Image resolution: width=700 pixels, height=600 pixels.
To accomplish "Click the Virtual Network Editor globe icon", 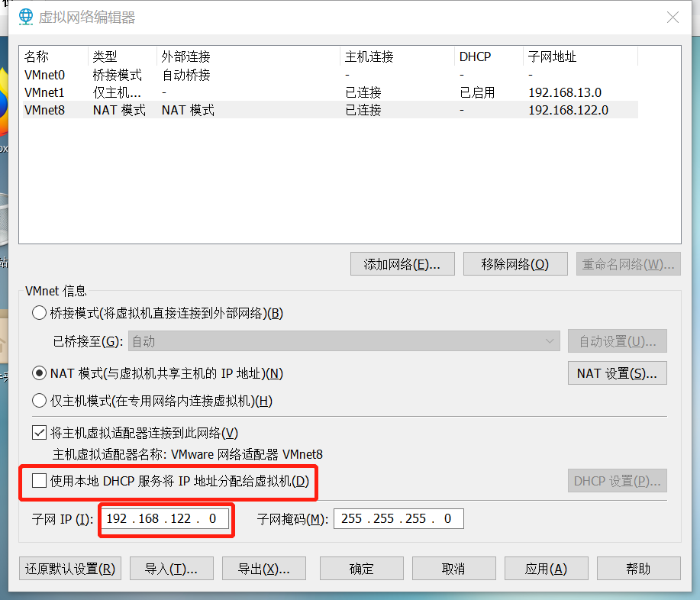I will (26, 17).
